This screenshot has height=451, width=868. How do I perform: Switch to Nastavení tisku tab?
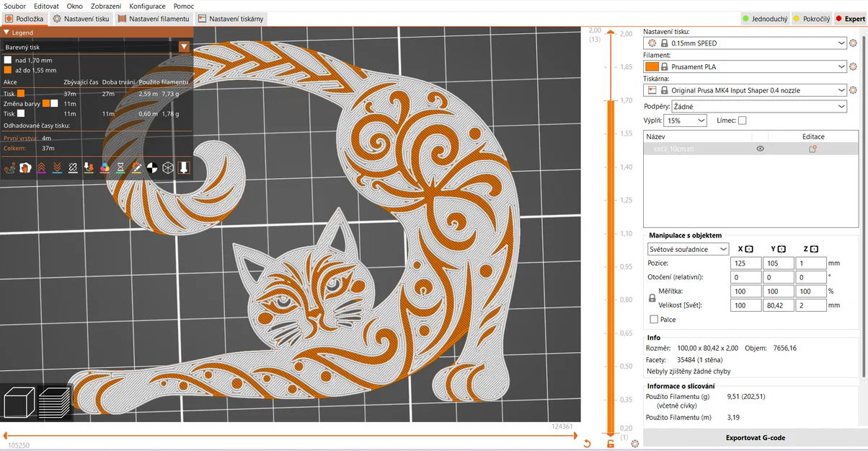pyautogui.click(x=81, y=19)
